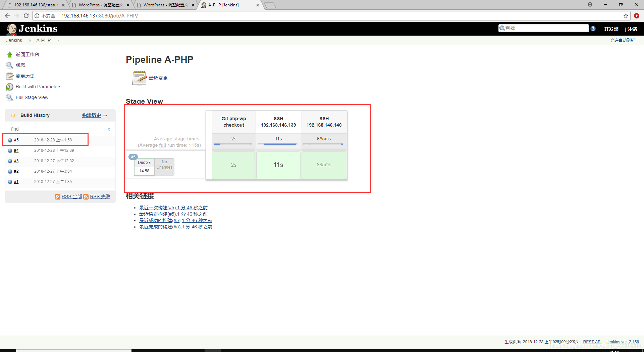Click the 2s Git php-wp checkout stage cell

[234, 165]
